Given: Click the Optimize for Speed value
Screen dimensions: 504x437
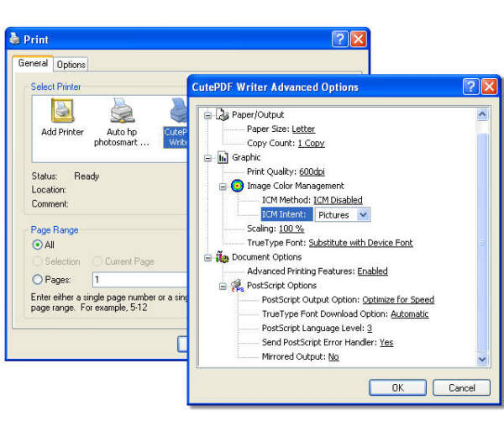Looking at the screenshot, I should click(x=398, y=300).
